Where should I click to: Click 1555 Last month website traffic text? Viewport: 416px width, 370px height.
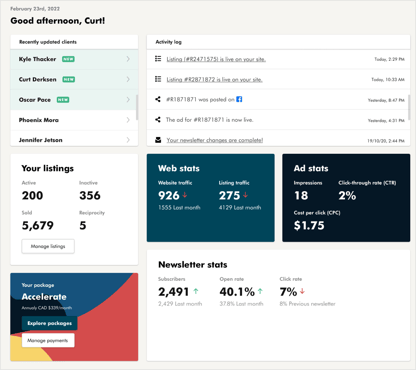click(x=179, y=207)
